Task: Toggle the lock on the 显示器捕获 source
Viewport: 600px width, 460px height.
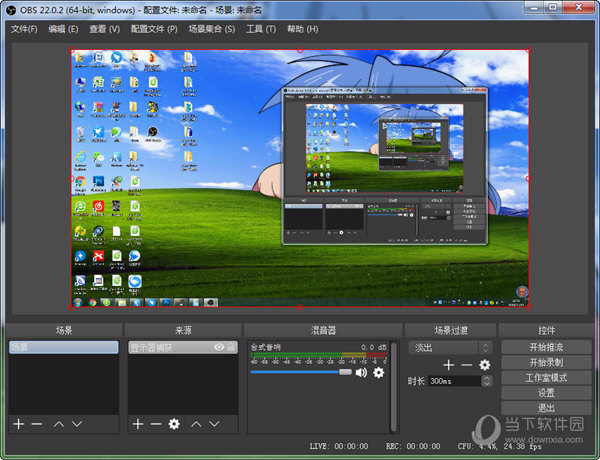Action: pyautogui.click(x=231, y=347)
